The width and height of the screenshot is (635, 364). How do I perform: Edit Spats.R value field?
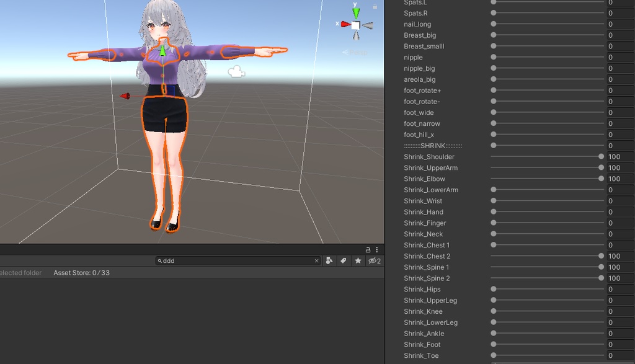(620, 13)
